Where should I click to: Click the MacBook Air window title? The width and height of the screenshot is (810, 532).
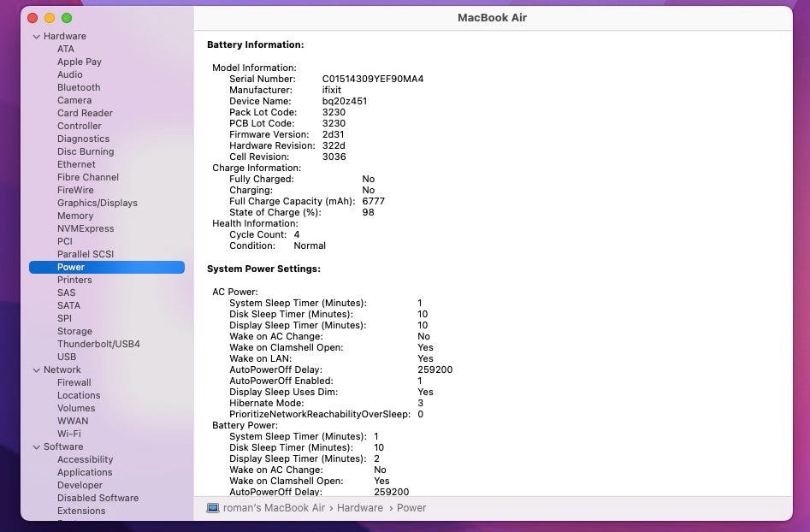tap(493, 18)
